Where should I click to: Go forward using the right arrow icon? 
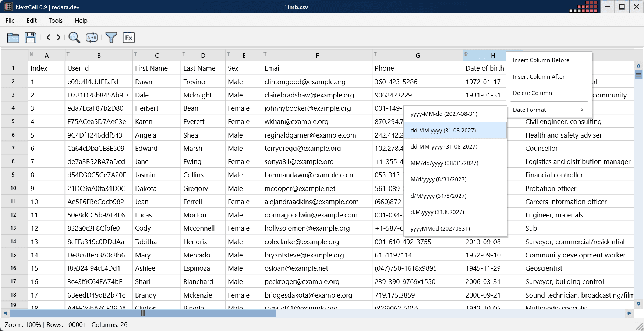click(58, 38)
